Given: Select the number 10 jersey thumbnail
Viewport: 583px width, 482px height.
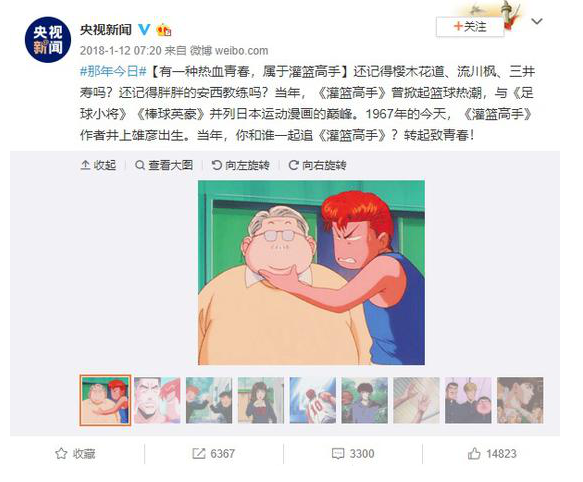Looking at the screenshot, I should click(313, 400).
